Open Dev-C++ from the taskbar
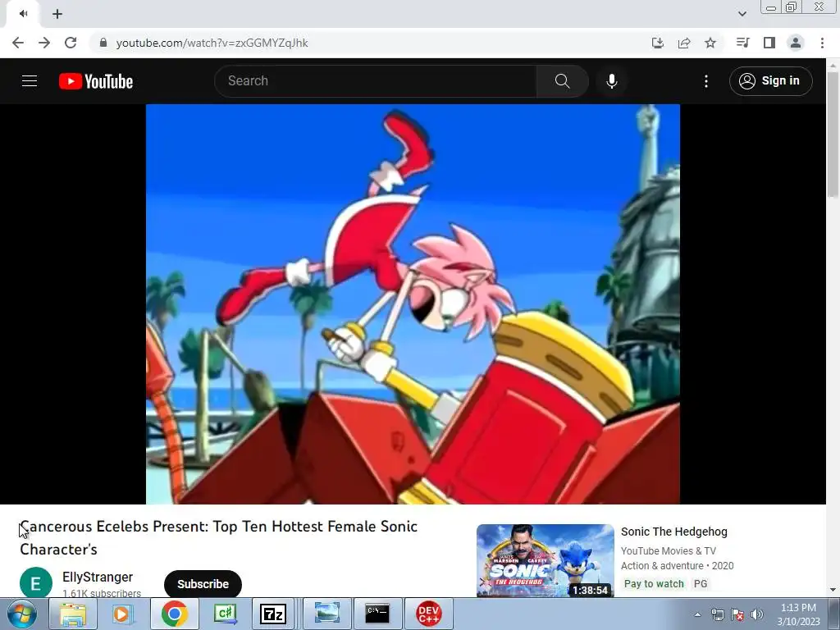840x630 pixels. click(x=428, y=614)
